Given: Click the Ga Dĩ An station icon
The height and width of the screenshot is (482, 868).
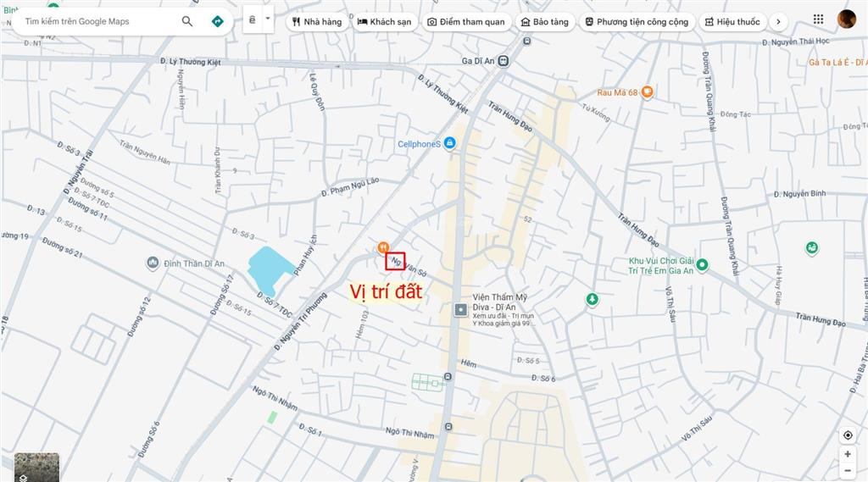Looking at the screenshot, I should pos(503,61).
